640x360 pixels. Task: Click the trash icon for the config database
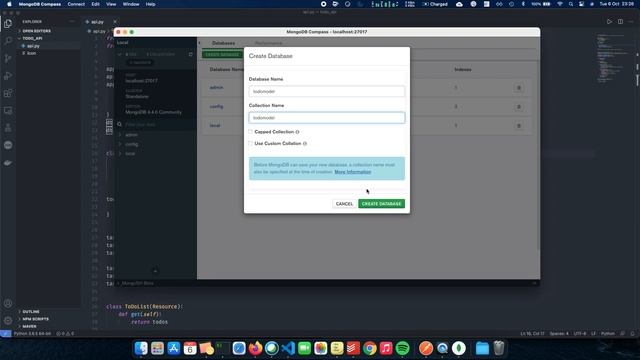[x=519, y=107]
